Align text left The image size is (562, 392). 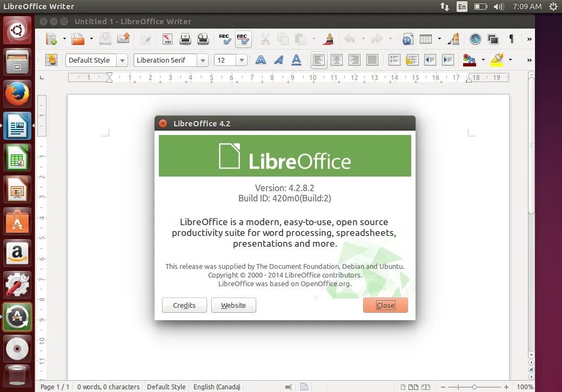[319, 60]
